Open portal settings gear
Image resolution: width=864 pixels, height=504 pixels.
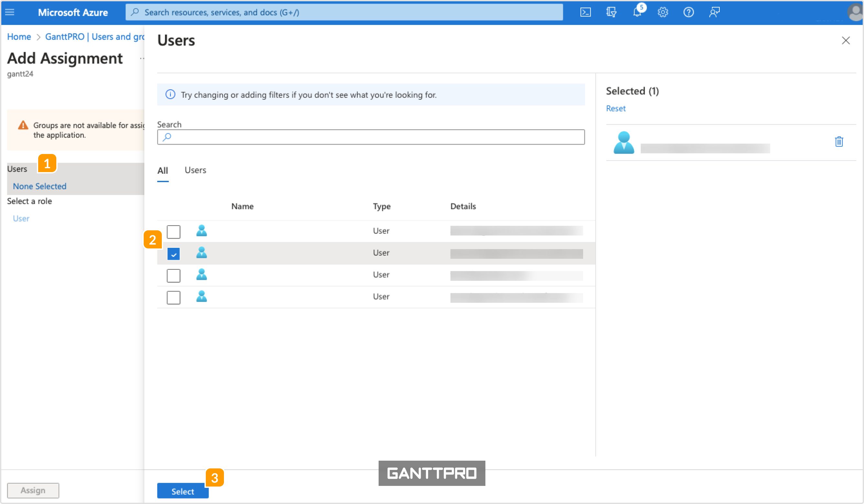[x=663, y=12]
